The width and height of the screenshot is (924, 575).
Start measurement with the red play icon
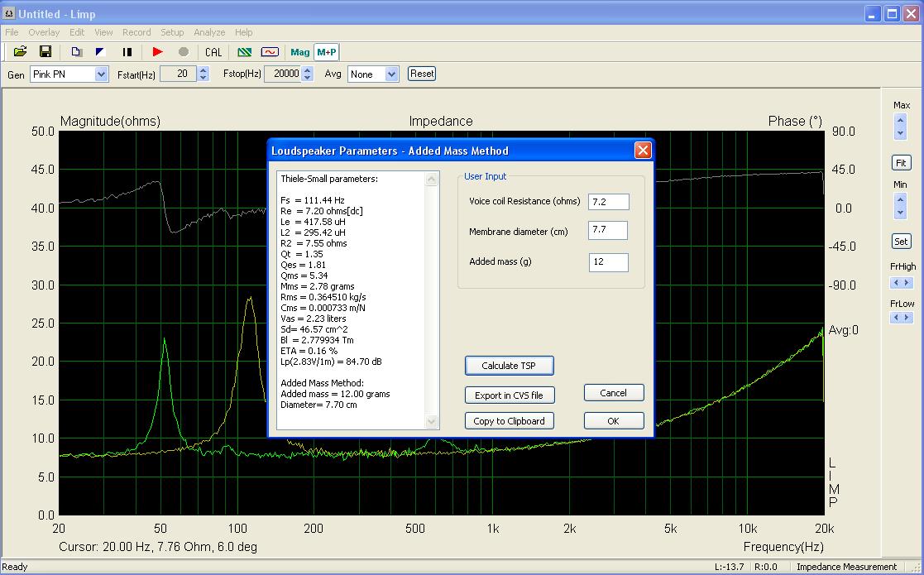pyautogui.click(x=157, y=52)
